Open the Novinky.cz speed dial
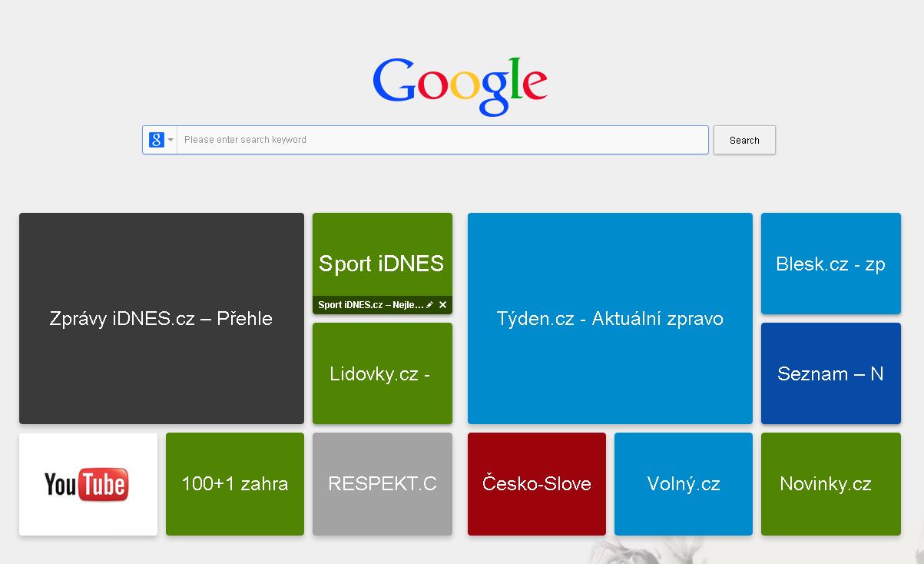The image size is (924, 564). tap(830, 484)
